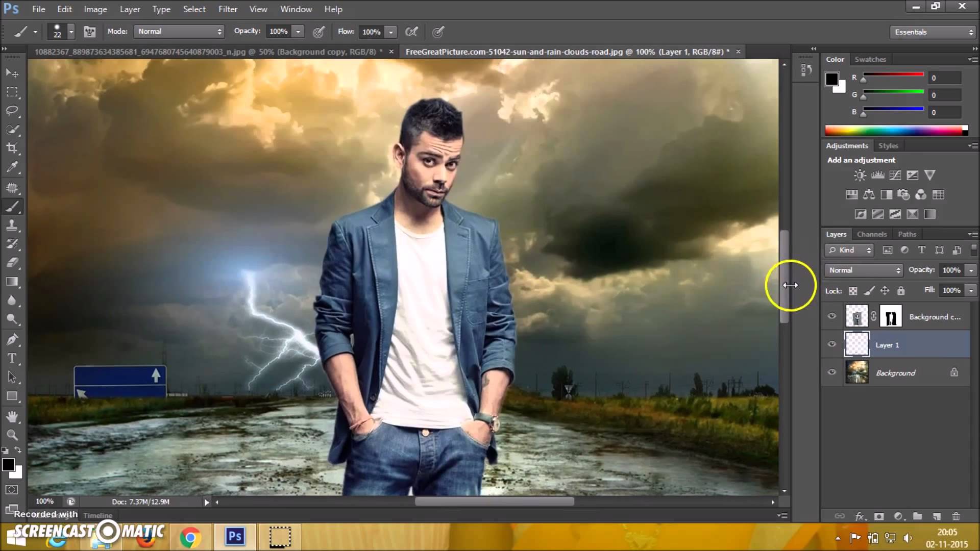
Task: Open the brush Mode dropdown
Action: (x=179, y=32)
